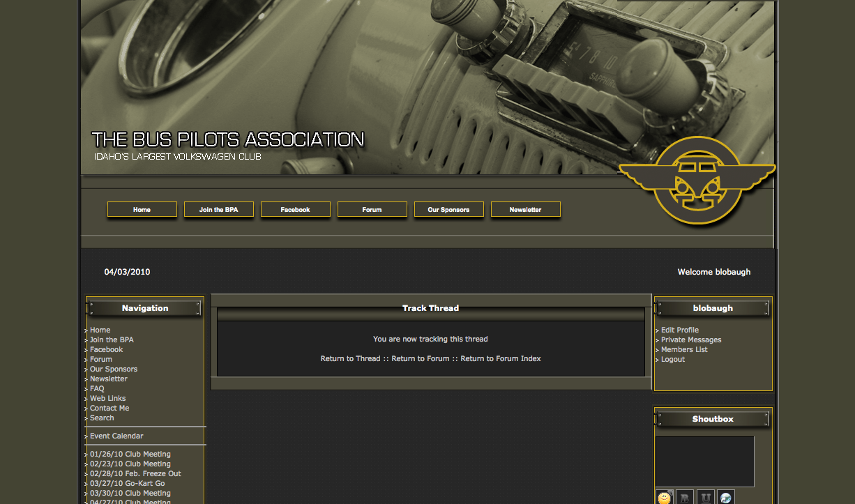
Task: Open Our Sponsors from the top bar
Action: coord(448,210)
